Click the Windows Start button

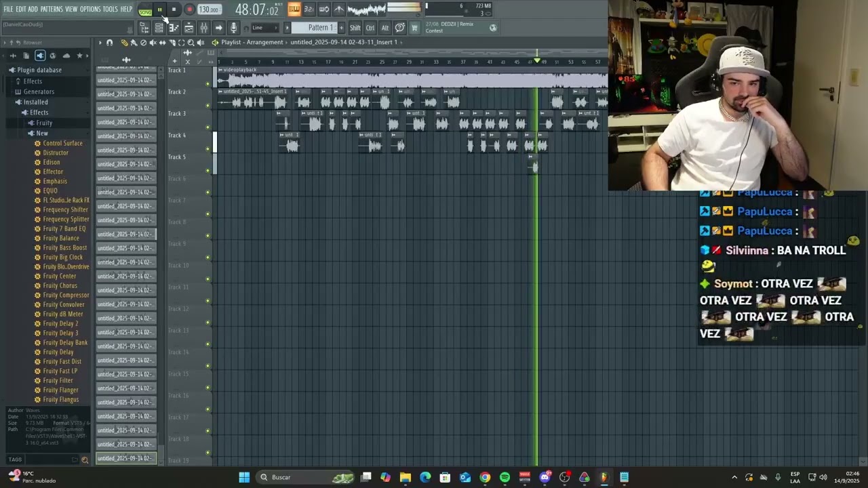pyautogui.click(x=244, y=477)
